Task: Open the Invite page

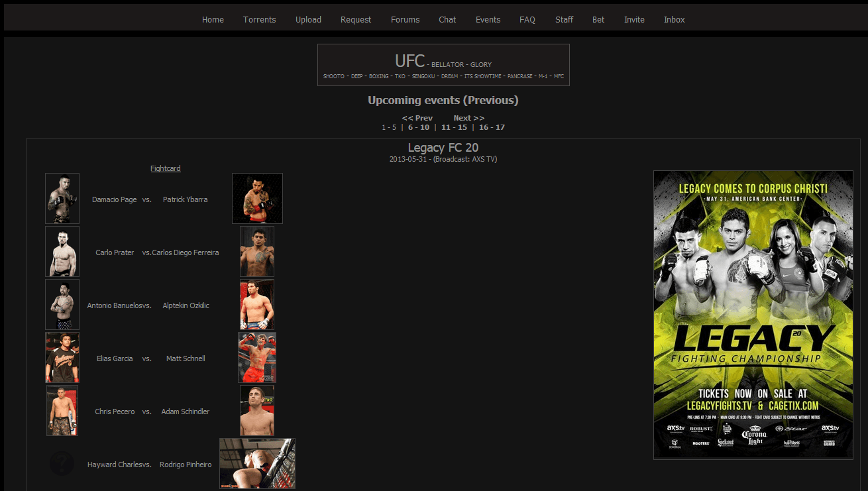Action: (634, 20)
